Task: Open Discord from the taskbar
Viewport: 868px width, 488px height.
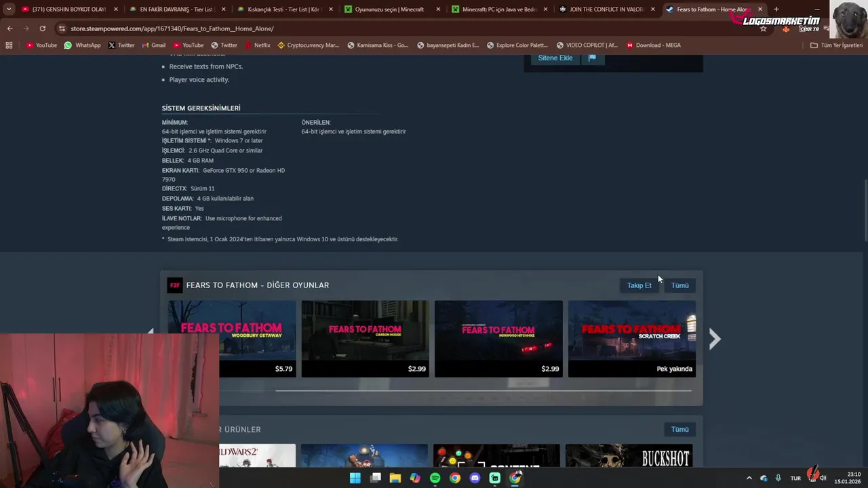Action: [x=475, y=478]
